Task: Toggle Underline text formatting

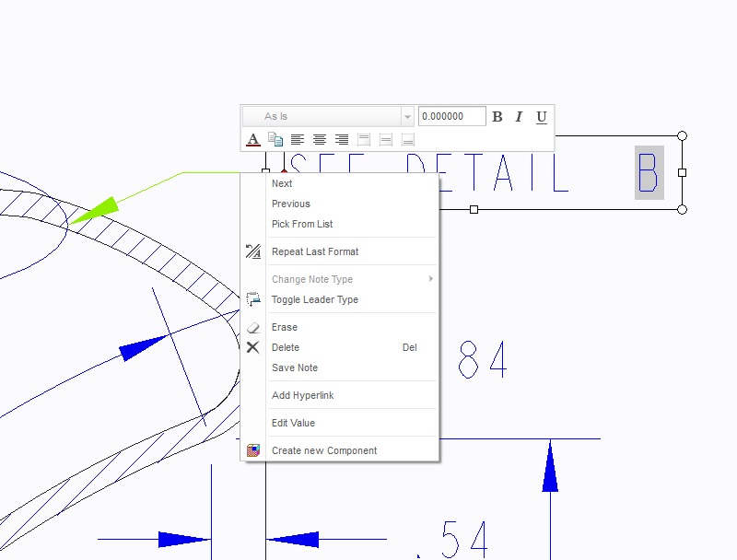Action: click(542, 116)
